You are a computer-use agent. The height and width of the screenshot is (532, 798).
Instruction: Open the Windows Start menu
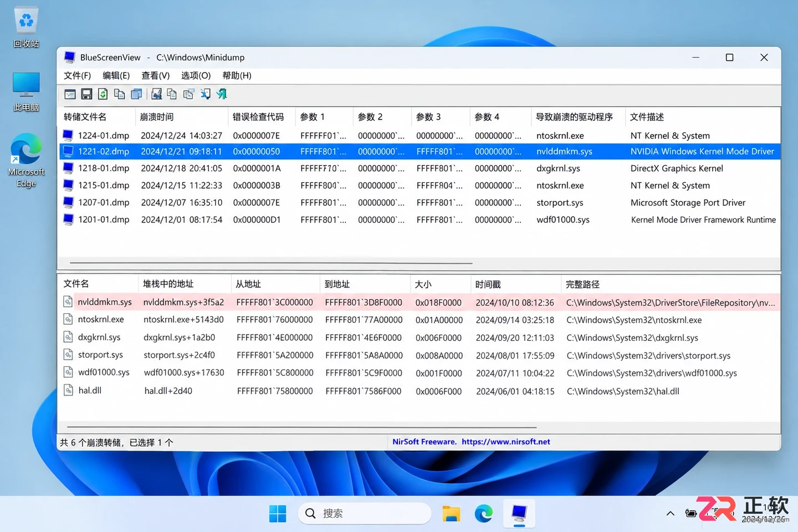click(x=278, y=514)
